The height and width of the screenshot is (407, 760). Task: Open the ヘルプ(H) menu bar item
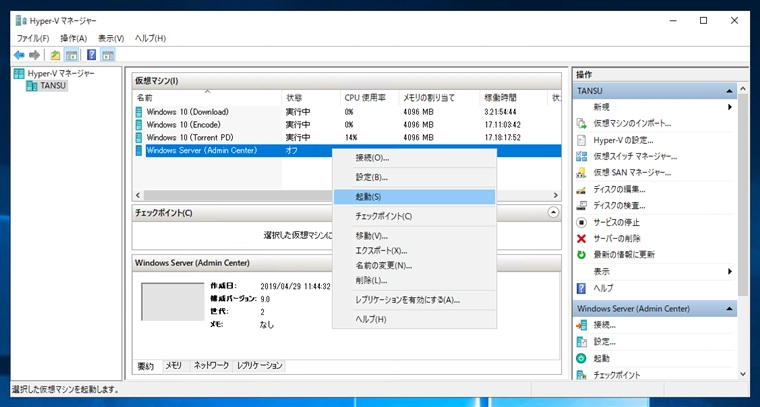[150, 38]
